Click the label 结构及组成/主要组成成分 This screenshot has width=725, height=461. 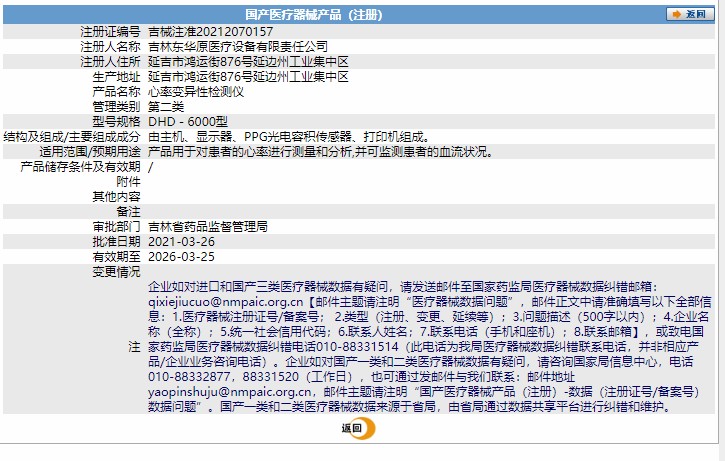coord(72,136)
